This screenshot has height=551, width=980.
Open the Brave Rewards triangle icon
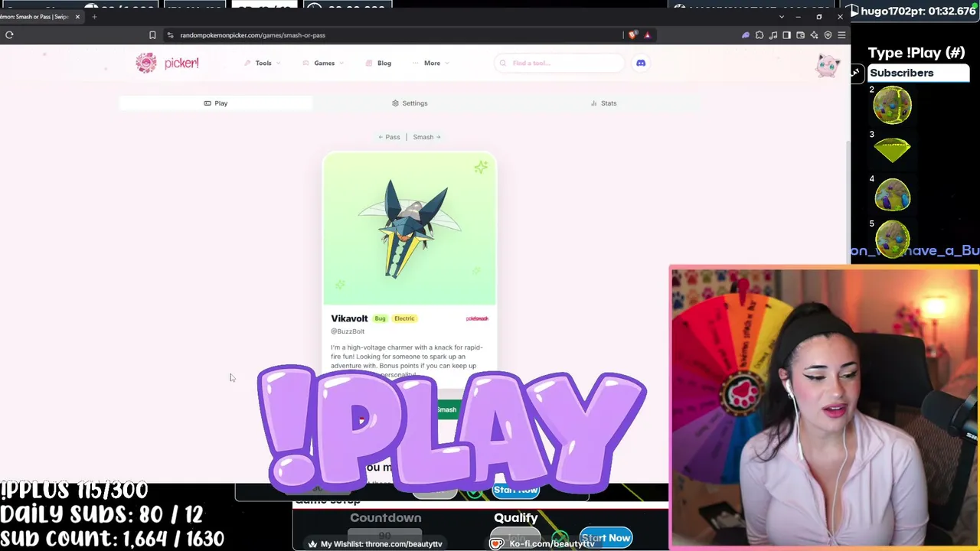click(x=647, y=34)
